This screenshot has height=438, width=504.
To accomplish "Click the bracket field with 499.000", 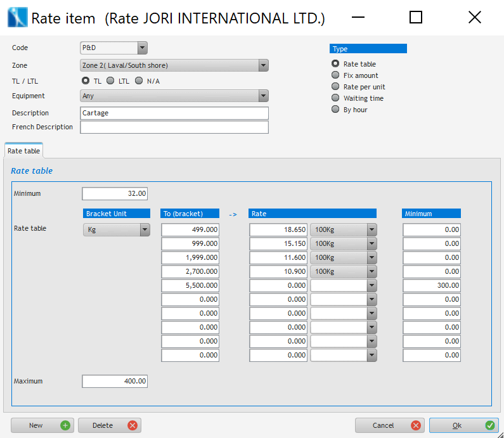I will (190, 229).
